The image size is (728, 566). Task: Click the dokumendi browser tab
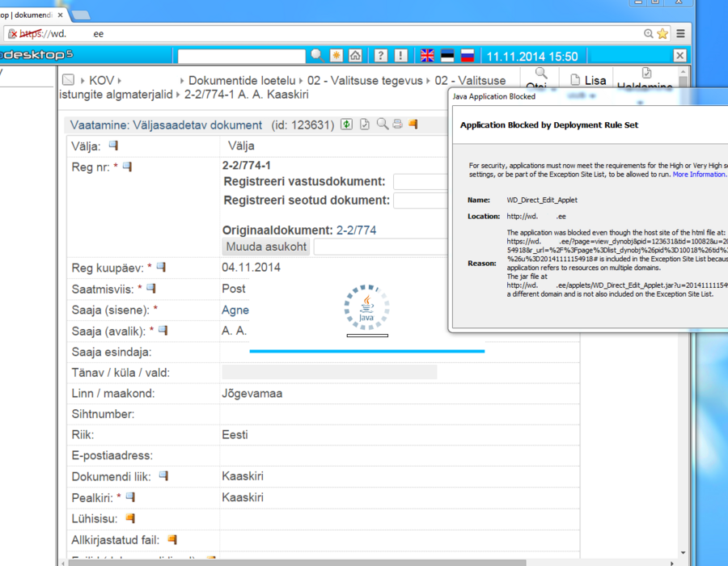click(32, 15)
